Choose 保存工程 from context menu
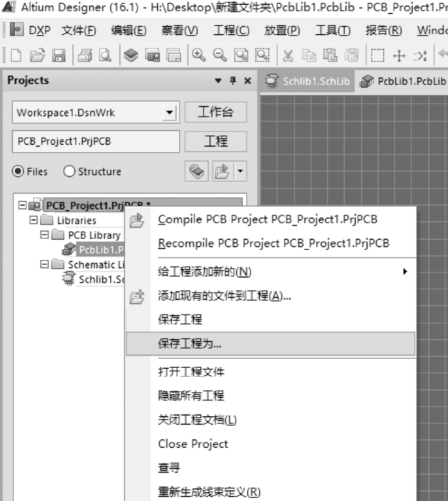Viewport: 448px width, 501px height. [x=271, y=319]
